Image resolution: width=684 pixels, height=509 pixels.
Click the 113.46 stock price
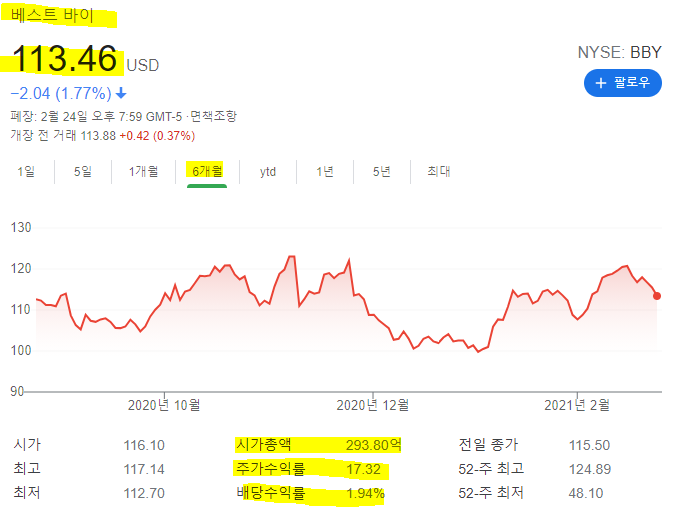tap(65, 59)
